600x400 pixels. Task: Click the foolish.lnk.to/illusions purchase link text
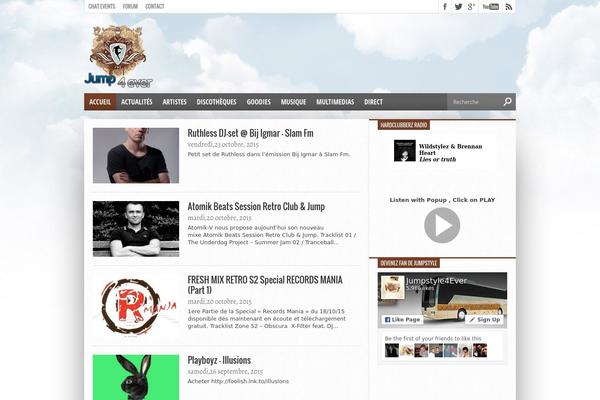[250, 381]
